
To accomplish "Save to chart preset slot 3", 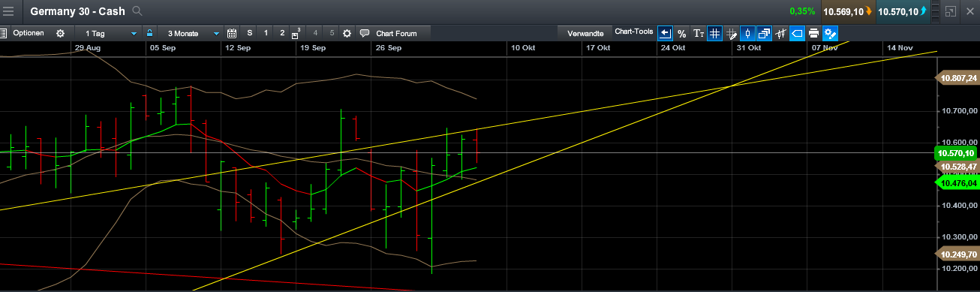I will click(x=297, y=33).
